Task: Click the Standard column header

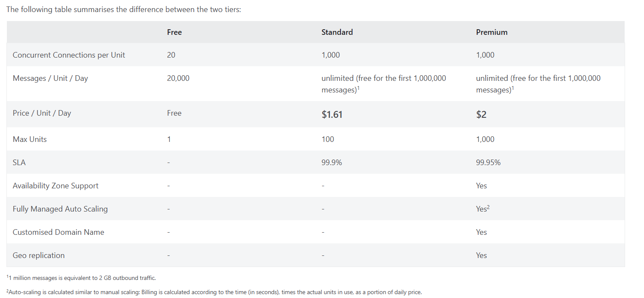Action: pos(337,32)
